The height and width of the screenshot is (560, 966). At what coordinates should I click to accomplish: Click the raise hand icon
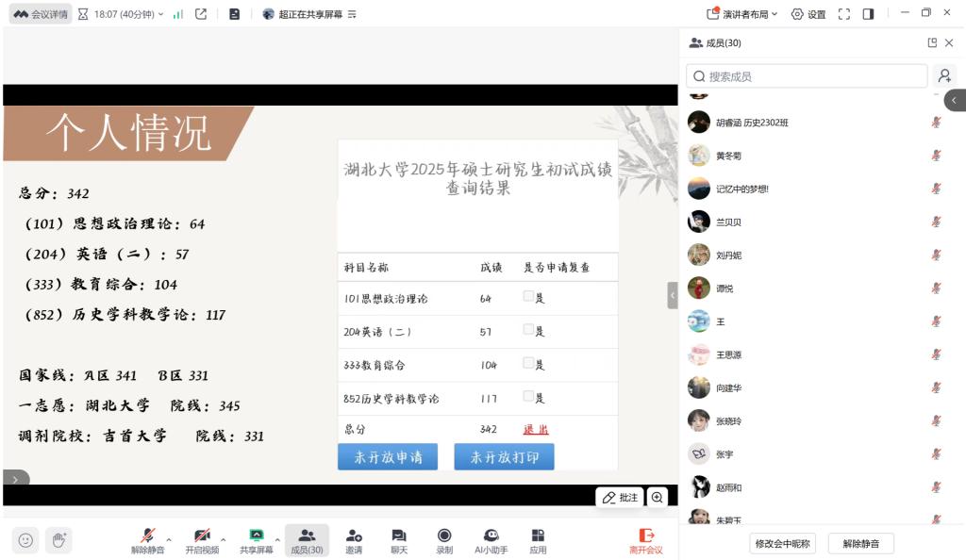[x=58, y=540]
